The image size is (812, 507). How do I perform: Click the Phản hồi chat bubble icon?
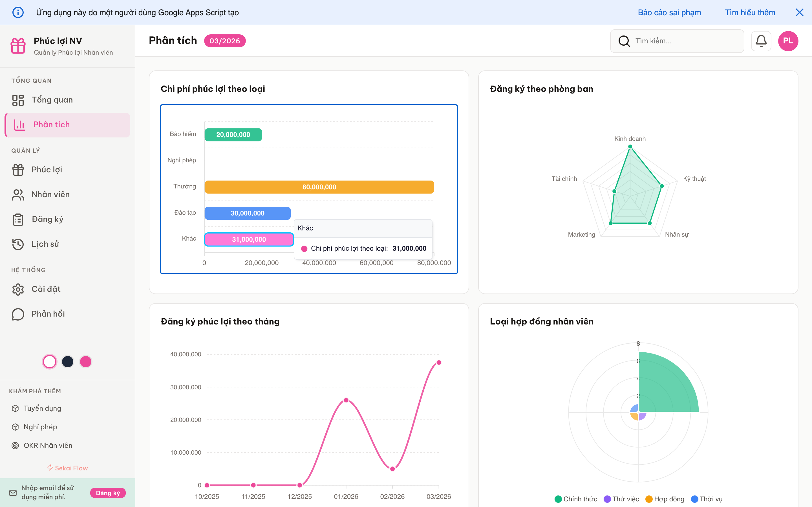click(18, 314)
